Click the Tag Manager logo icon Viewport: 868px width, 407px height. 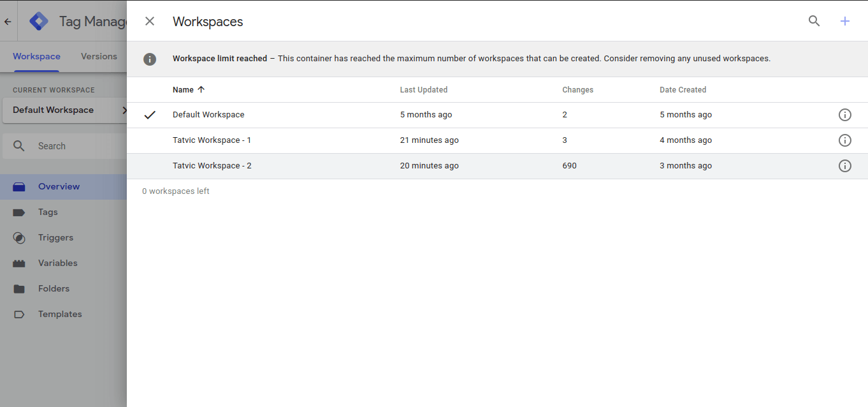[x=39, y=21]
